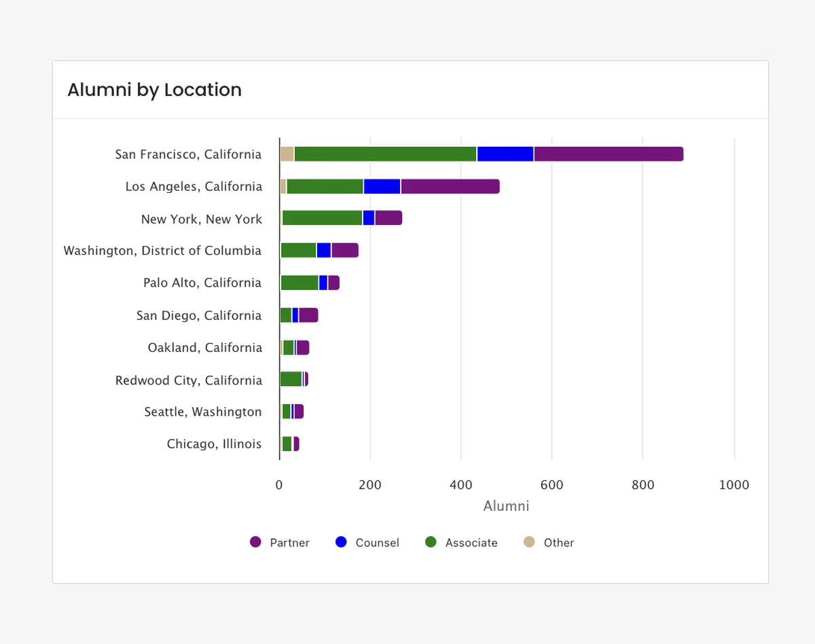Image resolution: width=815 pixels, height=644 pixels.
Task: Click the 'Palo Alto, California' axis label
Action: pyautogui.click(x=202, y=283)
